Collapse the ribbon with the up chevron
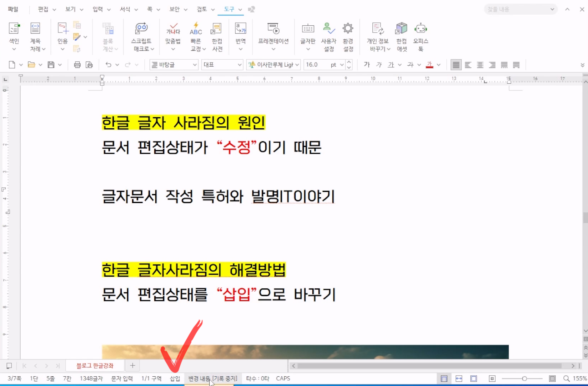The image size is (588, 386). click(567, 9)
